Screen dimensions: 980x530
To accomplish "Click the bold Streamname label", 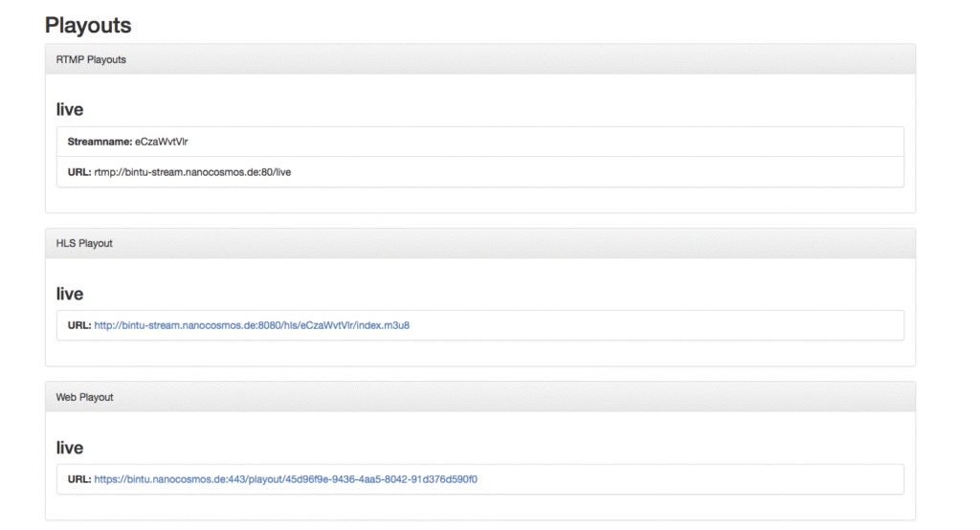I will [100, 142].
